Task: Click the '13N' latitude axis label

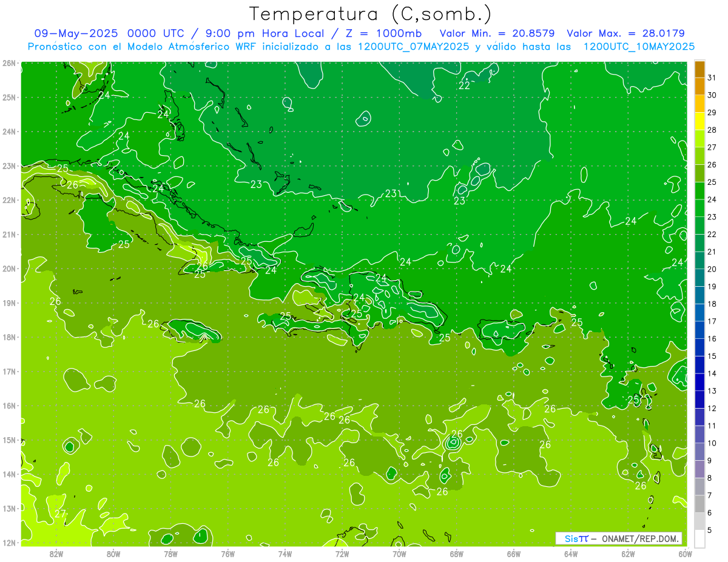Action: (x=9, y=509)
